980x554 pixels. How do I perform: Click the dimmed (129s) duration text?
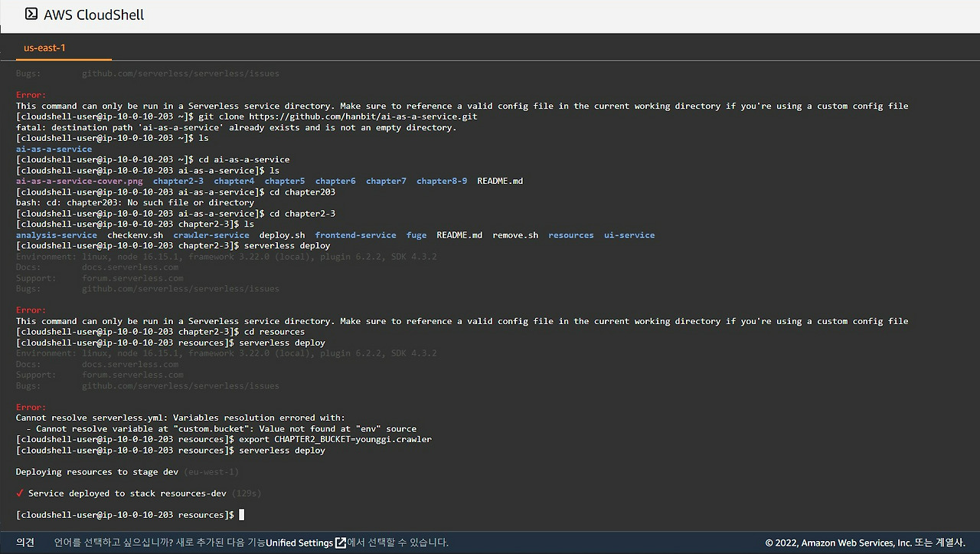[247, 493]
